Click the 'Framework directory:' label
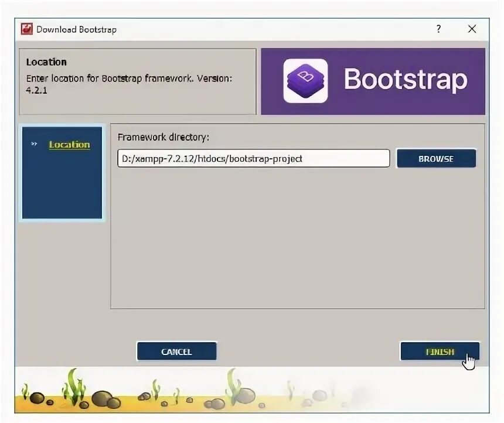504x423 pixels. click(x=164, y=137)
